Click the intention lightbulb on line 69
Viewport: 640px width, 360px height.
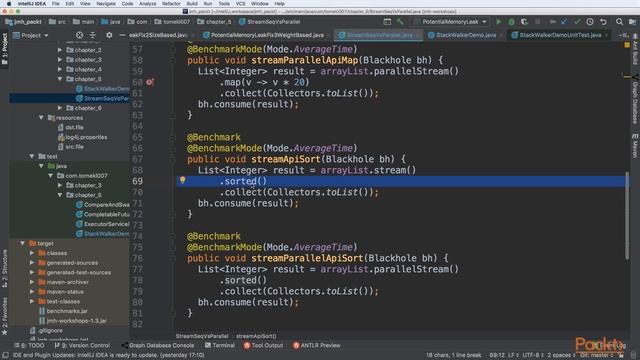coord(182,180)
